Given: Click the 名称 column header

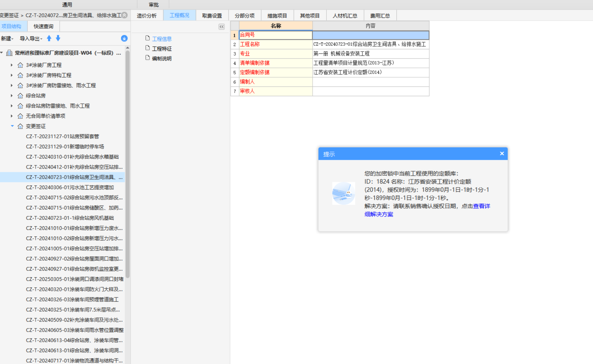Looking at the screenshot, I should pos(276,26).
